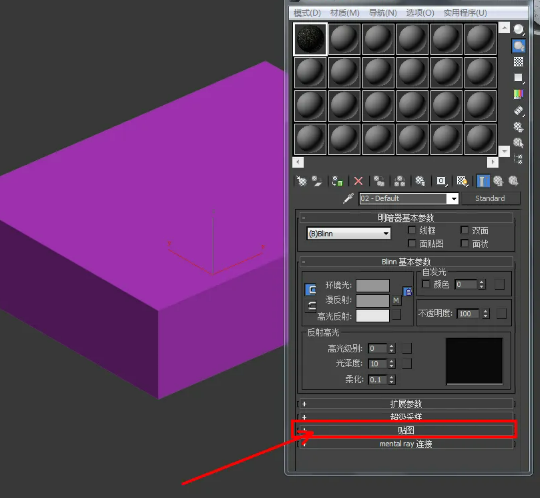Click the Go to Parent icon
Image resolution: width=540 pixels, height=498 pixels.
pos(498,181)
